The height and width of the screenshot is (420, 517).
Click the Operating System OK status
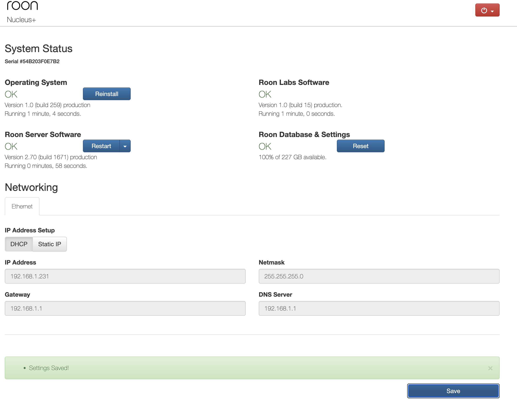tap(11, 94)
